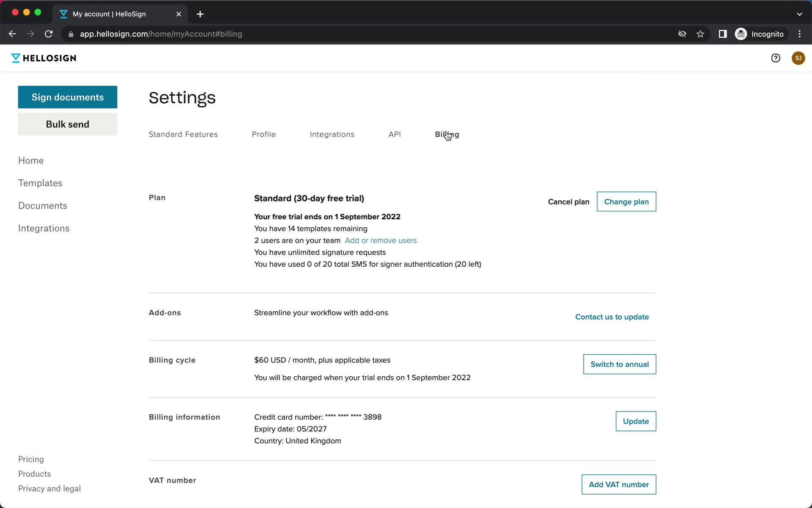Switch to the Integrations settings tab

pyautogui.click(x=332, y=134)
